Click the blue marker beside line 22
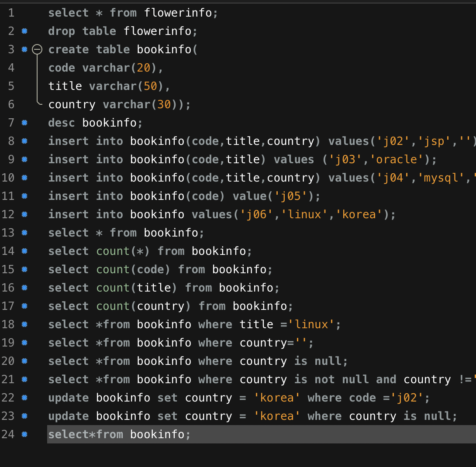The height and width of the screenshot is (467, 476). (x=24, y=398)
